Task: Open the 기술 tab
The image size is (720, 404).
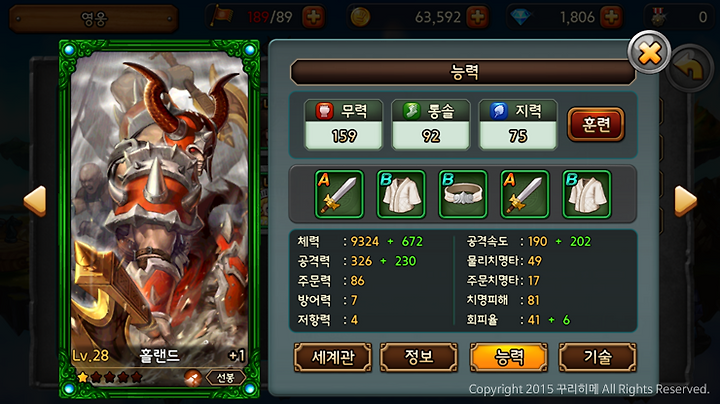Action: pos(597,357)
